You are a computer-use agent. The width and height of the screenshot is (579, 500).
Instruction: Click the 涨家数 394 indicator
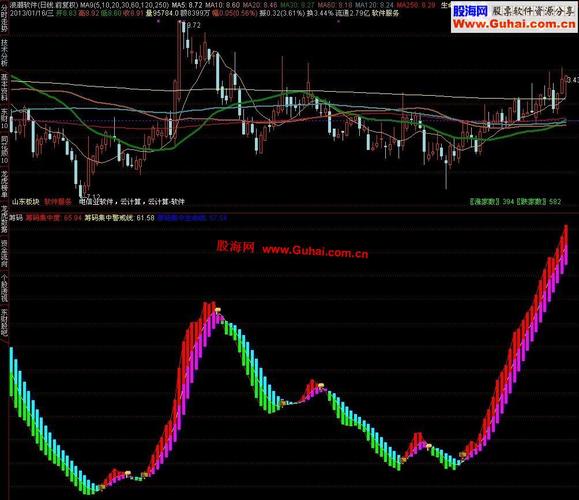tap(492, 202)
